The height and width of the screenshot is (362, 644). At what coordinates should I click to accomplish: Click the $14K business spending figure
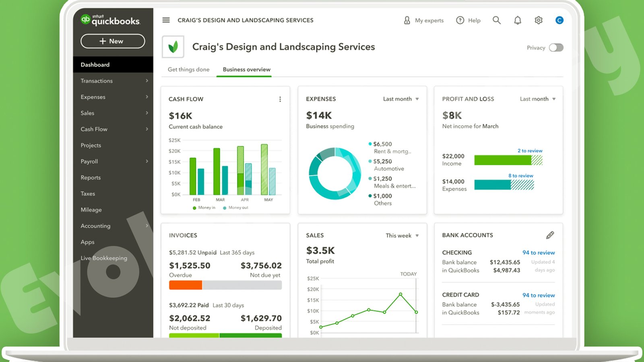click(319, 115)
